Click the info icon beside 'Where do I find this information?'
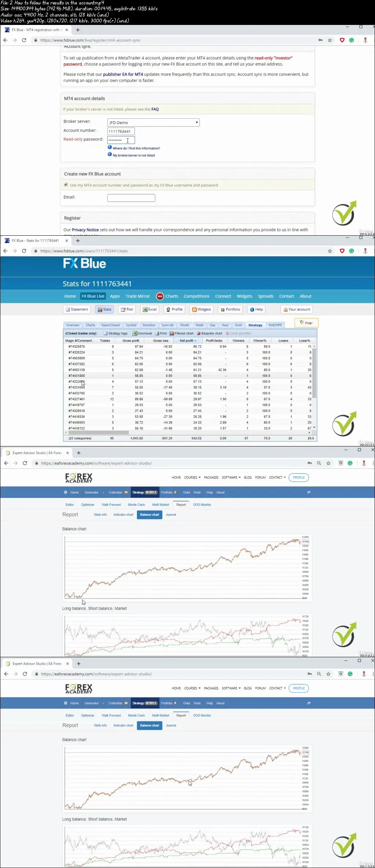The height and width of the screenshot is (868, 375). pyautogui.click(x=109, y=147)
